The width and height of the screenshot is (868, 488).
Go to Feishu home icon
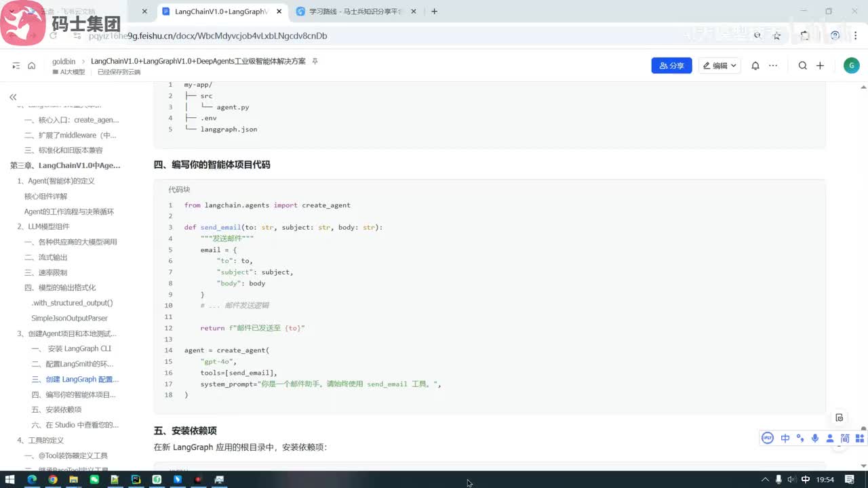(31, 66)
